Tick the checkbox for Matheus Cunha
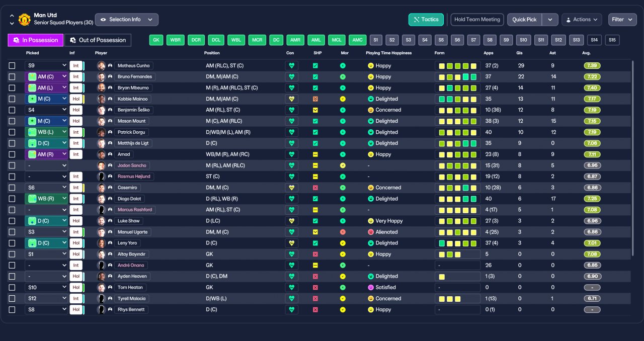Viewport: 644px width, 341px height. click(x=12, y=65)
